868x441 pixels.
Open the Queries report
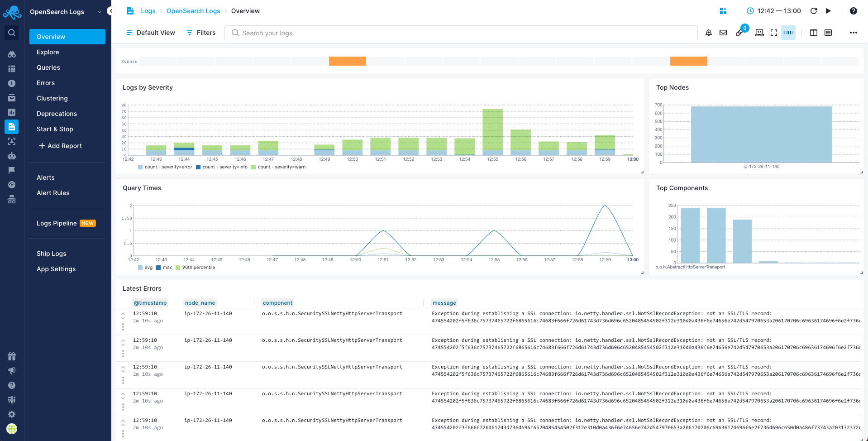pos(48,67)
